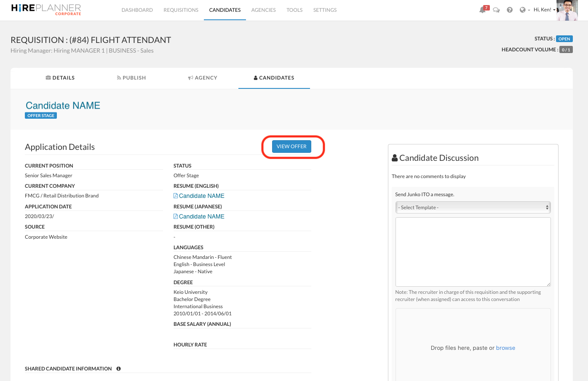Click the help question mark icon
Screen dimensions: 588x381
[x=510, y=10]
